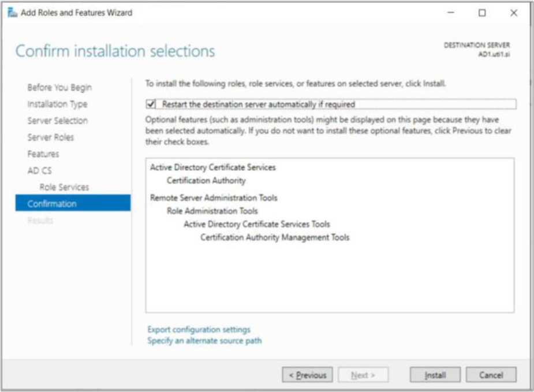The image size is (534, 392).
Task: Select the AD CS step in the sidebar
Action: [39, 171]
